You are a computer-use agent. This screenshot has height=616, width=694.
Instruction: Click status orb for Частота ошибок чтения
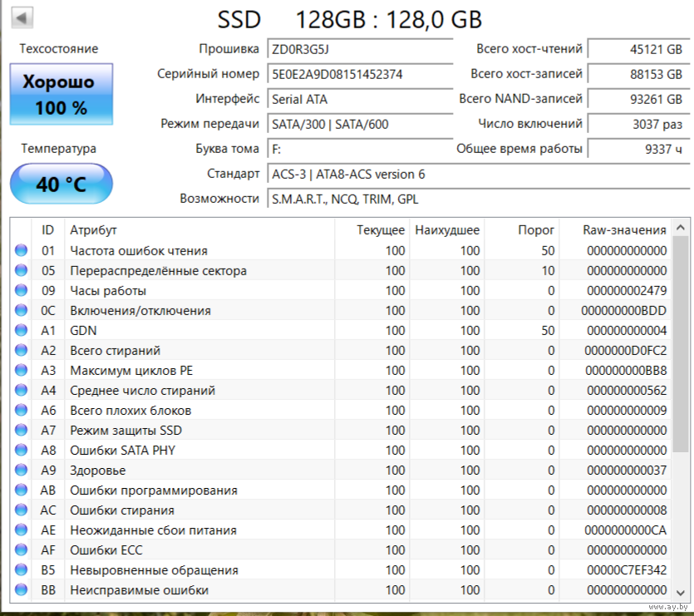(x=21, y=251)
